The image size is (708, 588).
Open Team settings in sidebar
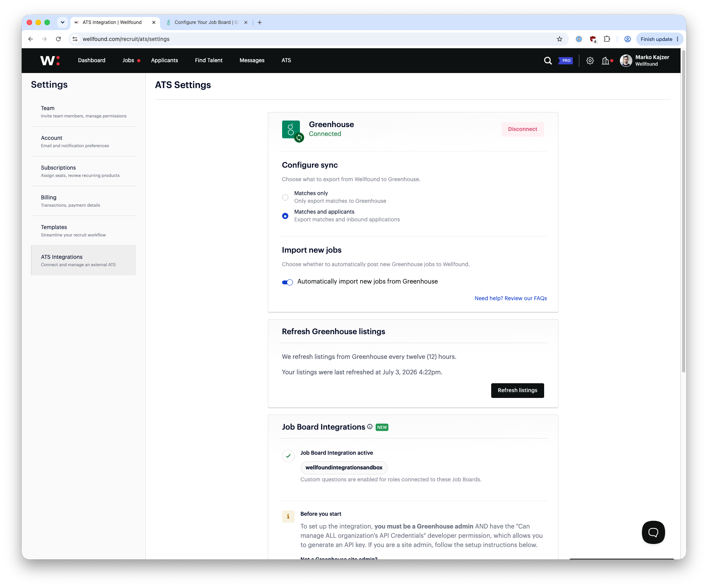(83, 112)
